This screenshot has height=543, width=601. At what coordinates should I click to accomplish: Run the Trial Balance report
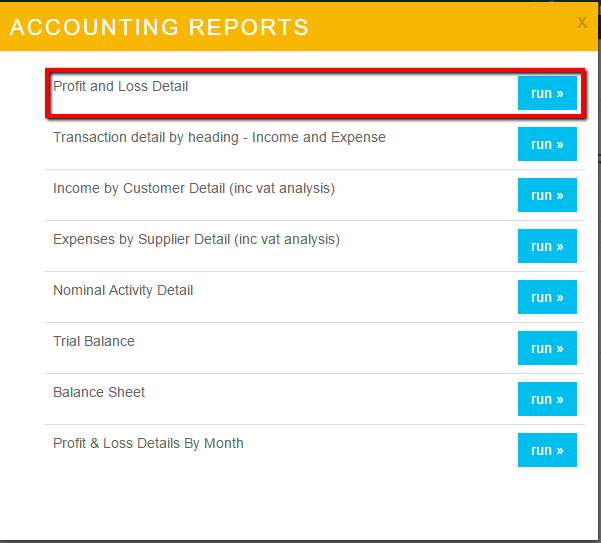(547, 348)
